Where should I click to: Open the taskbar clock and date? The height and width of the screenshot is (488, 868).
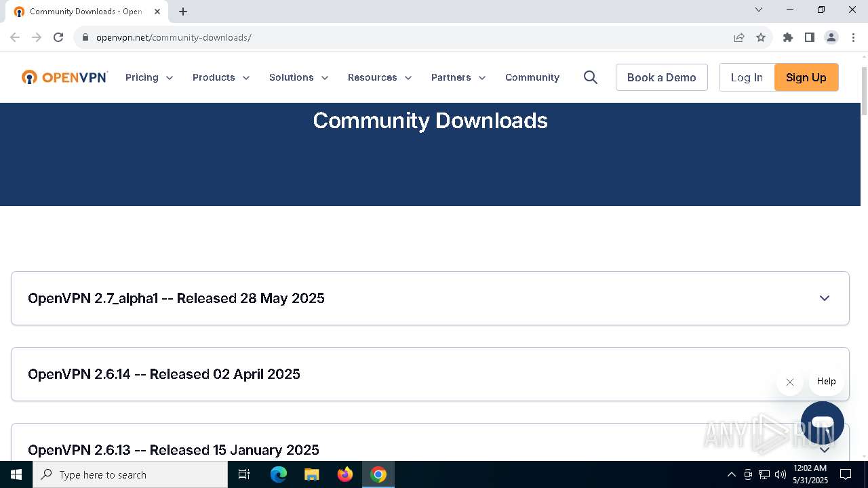click(x=810, y=474)
